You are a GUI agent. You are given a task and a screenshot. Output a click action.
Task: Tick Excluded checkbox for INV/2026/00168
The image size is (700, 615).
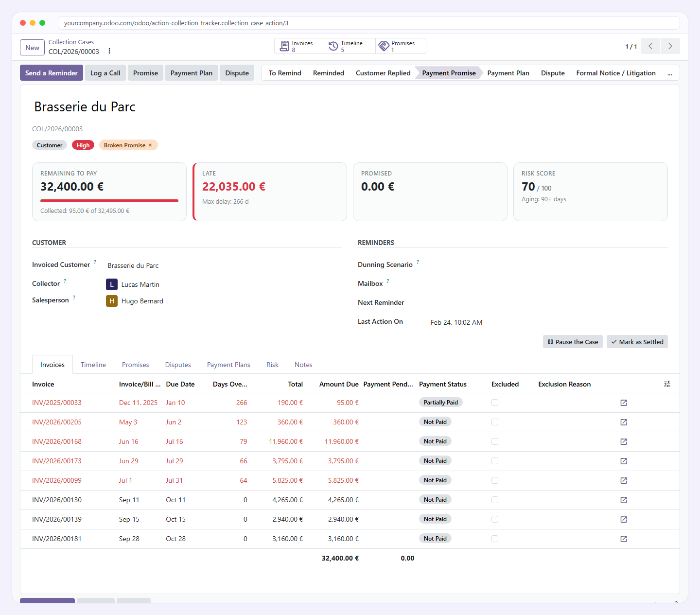[x=495, y=441]
